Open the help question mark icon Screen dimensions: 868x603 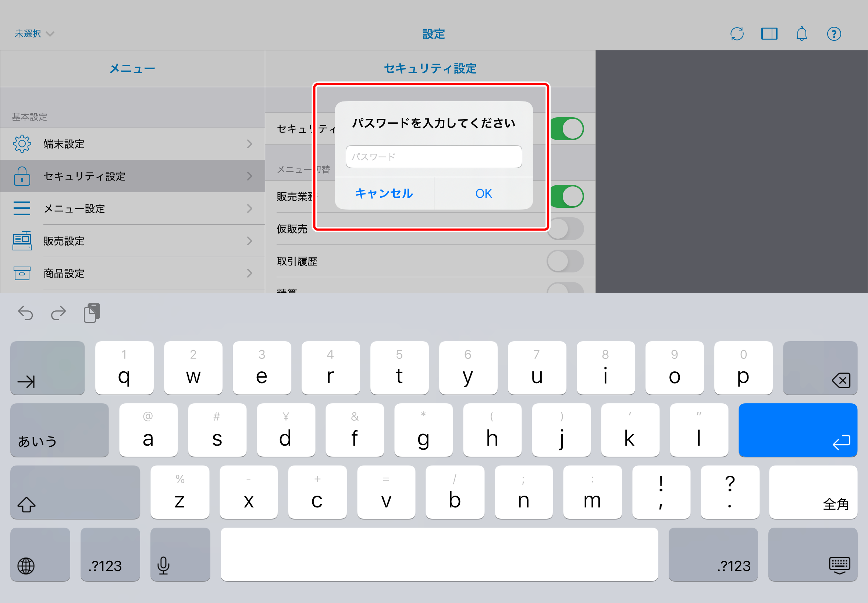834,34
